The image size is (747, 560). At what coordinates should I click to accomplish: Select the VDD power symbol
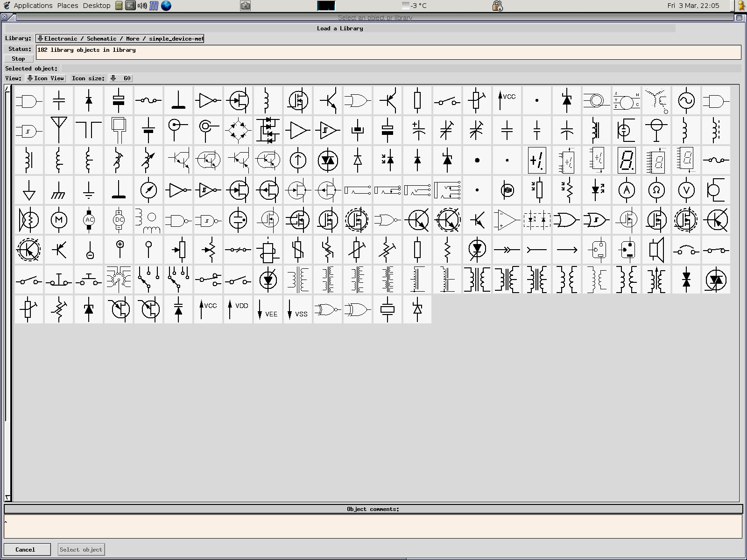(x=238, y=309)
